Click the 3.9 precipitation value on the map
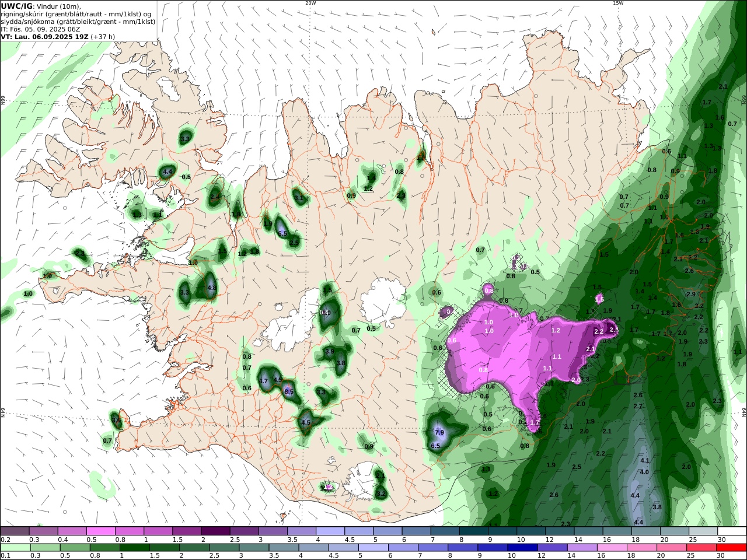This screenshot has width=747, height=560. [329, 352]
